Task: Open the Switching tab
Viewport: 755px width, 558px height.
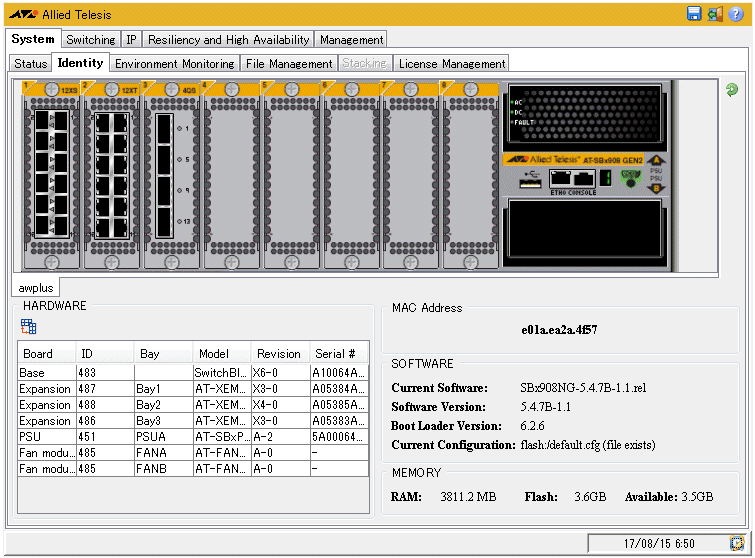Action: [90, 40]
